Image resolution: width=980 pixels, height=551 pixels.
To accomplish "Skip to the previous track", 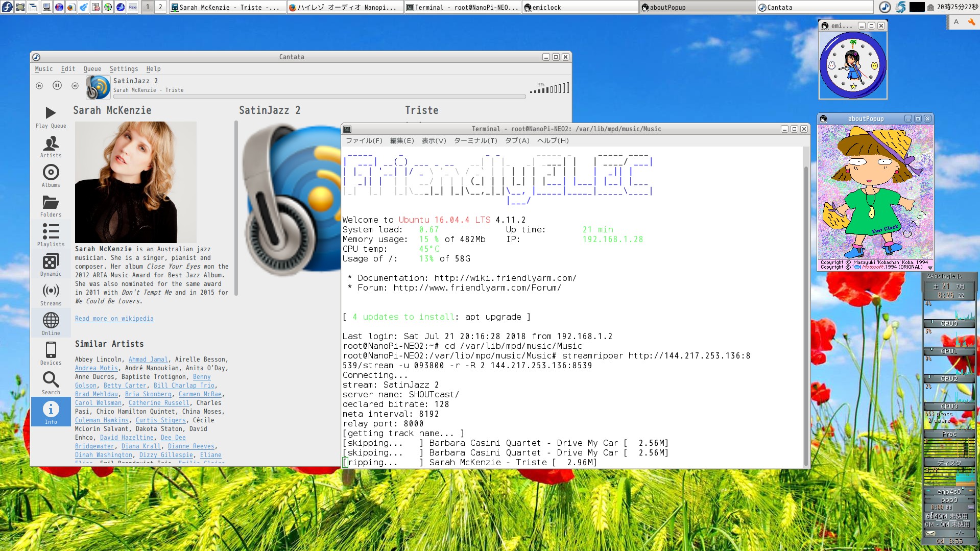I will pos(39,86).
